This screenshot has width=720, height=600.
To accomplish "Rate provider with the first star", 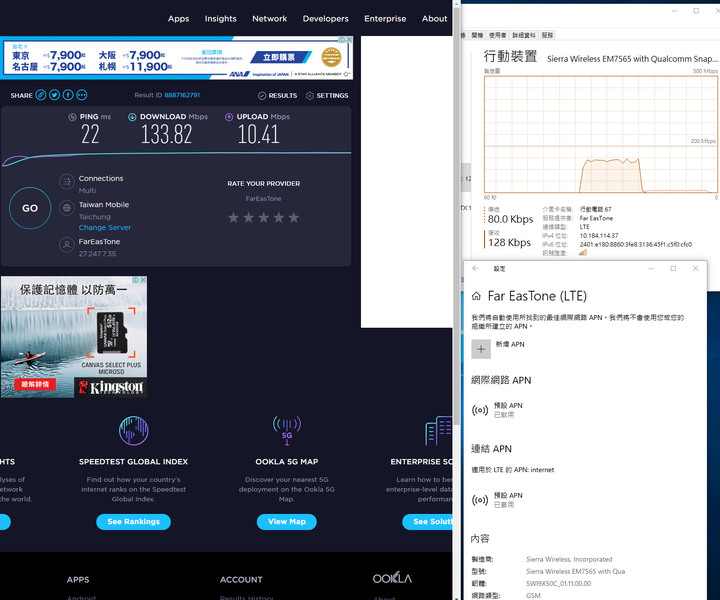I will pos(233,217).
